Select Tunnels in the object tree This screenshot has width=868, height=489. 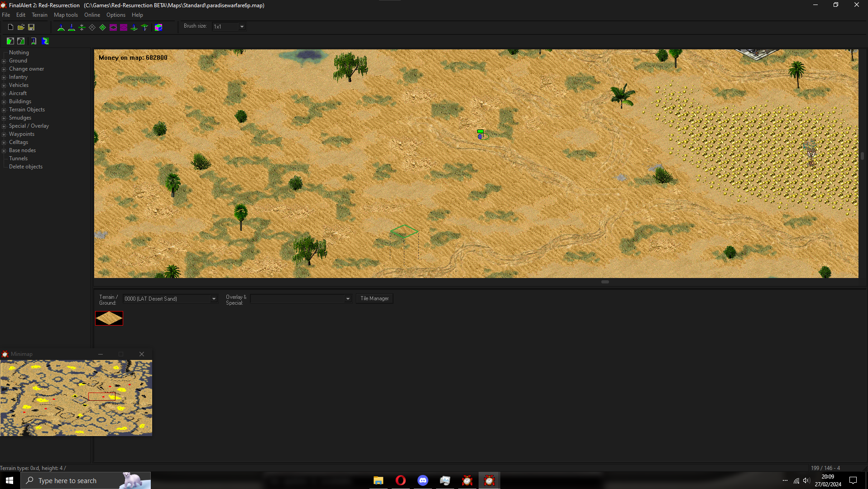[18, 158]
